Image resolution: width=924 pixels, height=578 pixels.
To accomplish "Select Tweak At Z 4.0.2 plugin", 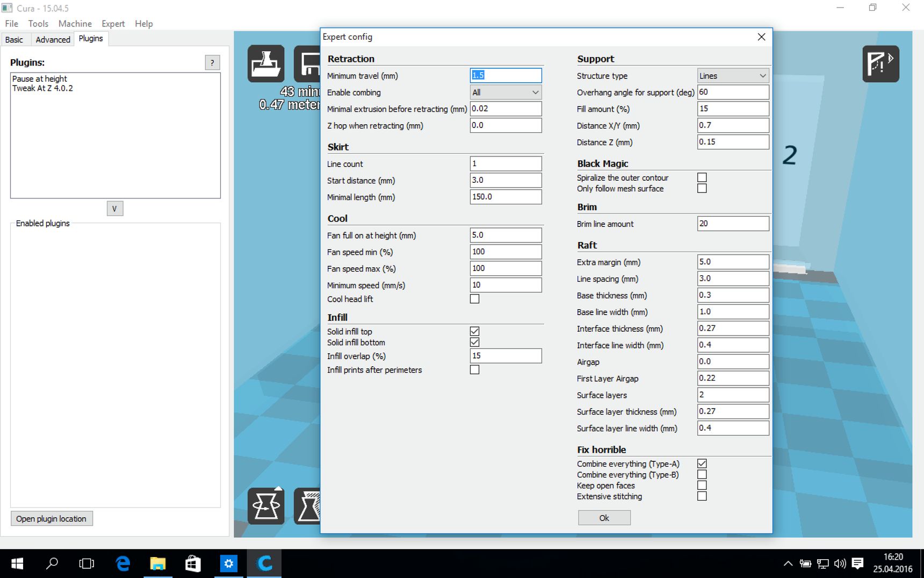I will pyautogui.click(x=43, y=88).
